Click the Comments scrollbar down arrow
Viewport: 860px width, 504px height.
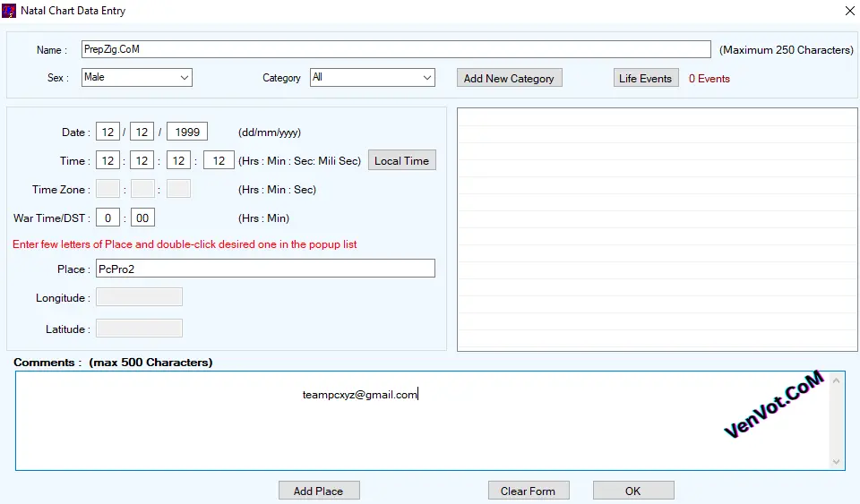coord(836,462)
